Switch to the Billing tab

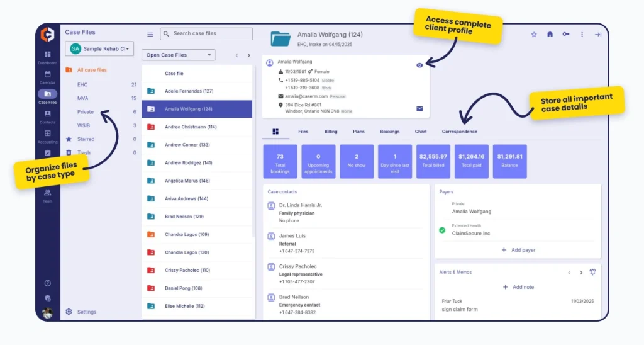(331, 132)
